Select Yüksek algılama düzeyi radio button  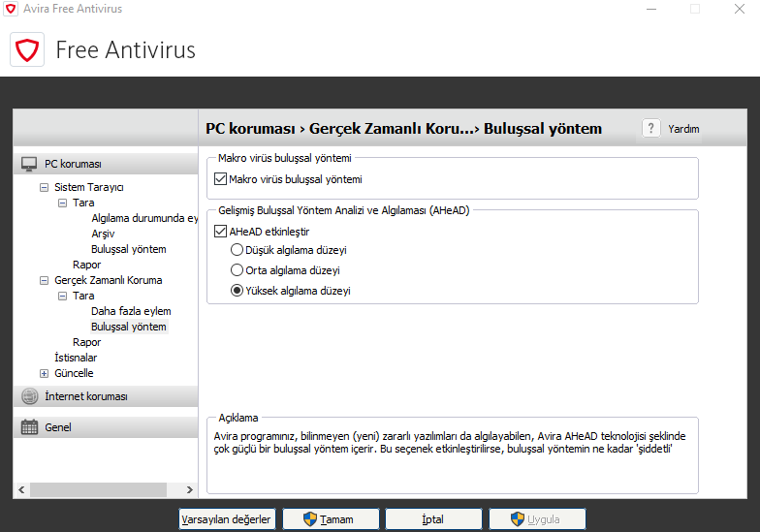[237, 291]
